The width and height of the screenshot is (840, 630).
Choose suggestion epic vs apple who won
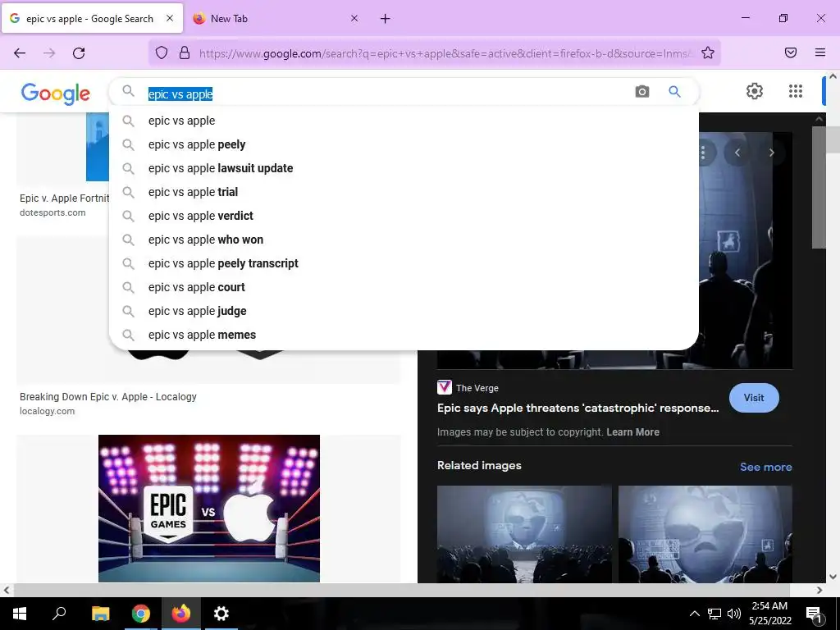[404, 240]
